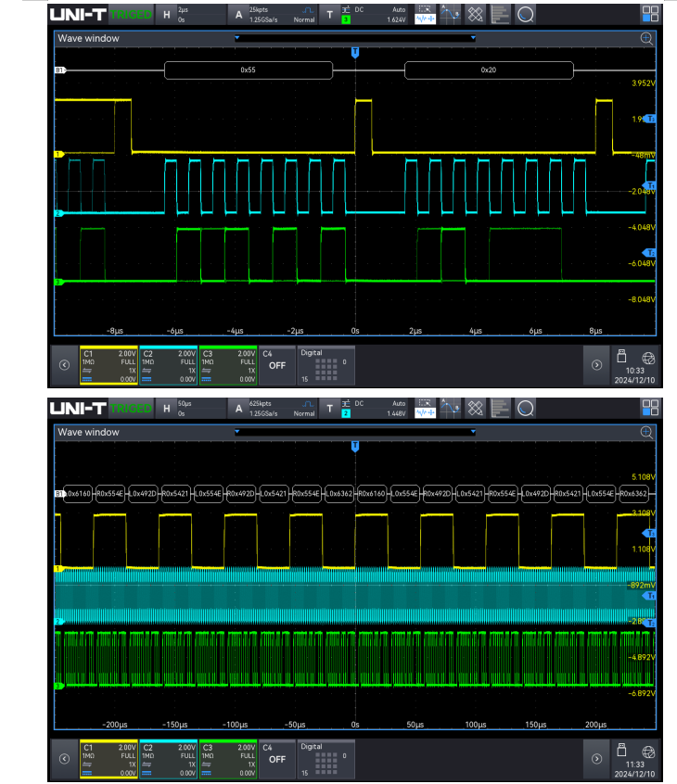
Task: Toggle channel C3 in the upper channel bar
Action: pyautogui.click(x=227, y=365)
